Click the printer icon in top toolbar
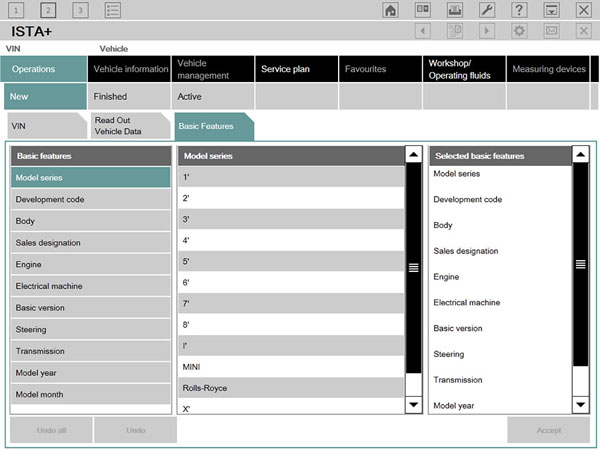The width and height of the screenshot is (600, 450). (455, 10)
